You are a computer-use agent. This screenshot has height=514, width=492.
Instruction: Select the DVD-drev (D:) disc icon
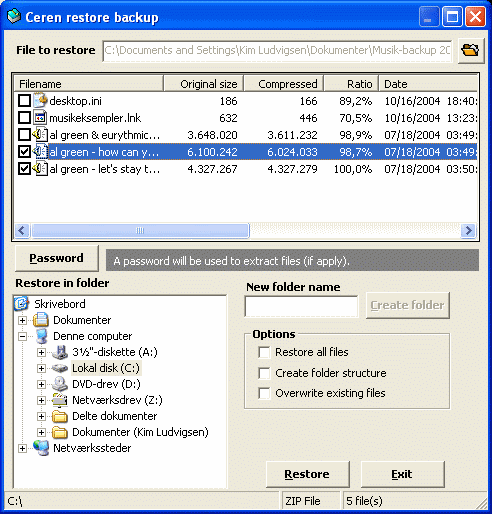(60, 384)
